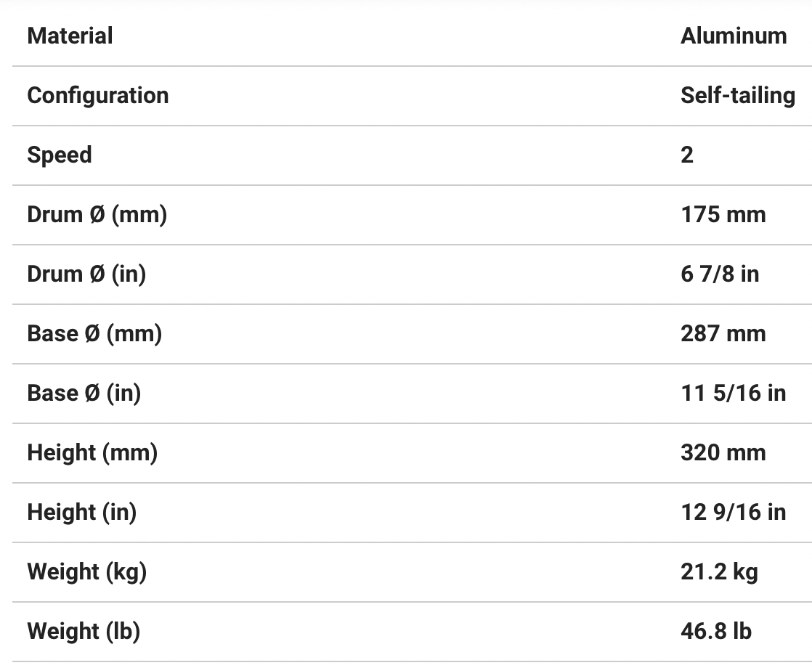Click the Base Ø (in) label
The width and height of the screenshot is (812, 668).
(84, 393)
